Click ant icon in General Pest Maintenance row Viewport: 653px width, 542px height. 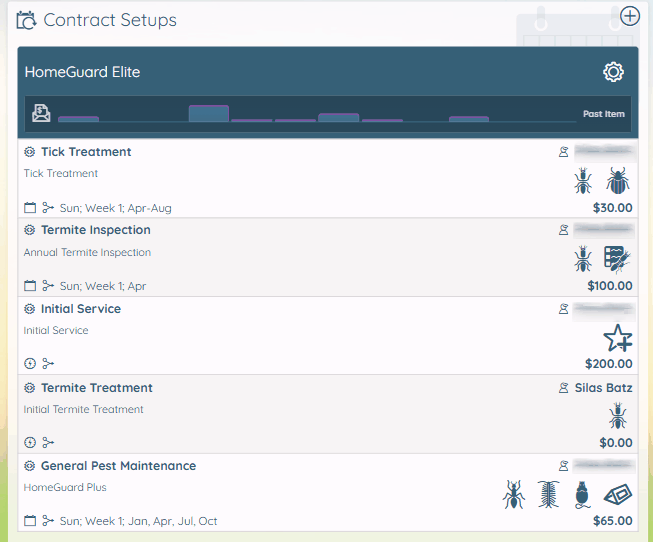(514, 495)
